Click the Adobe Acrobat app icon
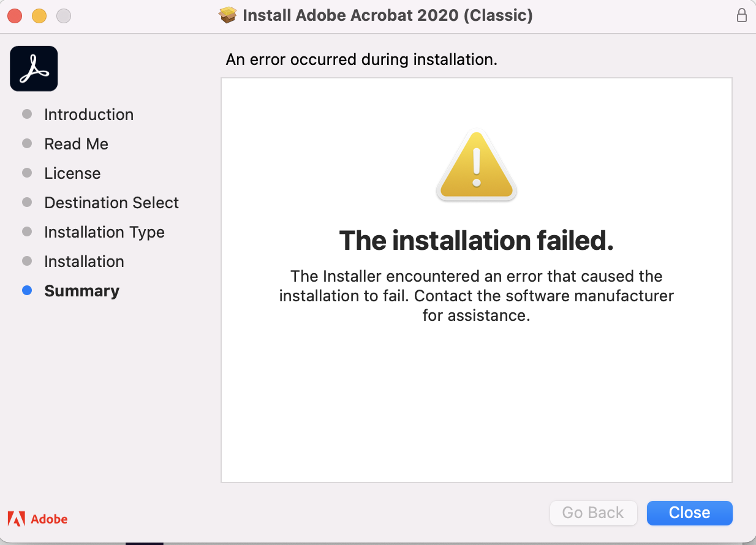 coord(34,69)
